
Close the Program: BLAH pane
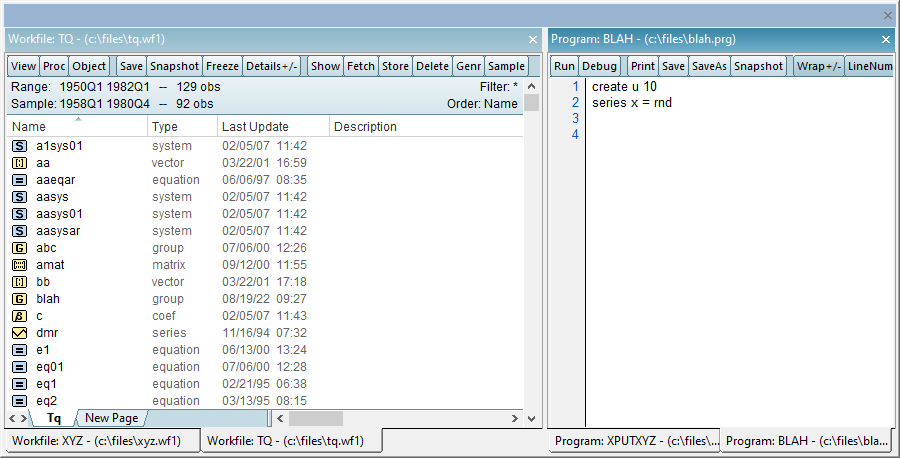[885, 39]
